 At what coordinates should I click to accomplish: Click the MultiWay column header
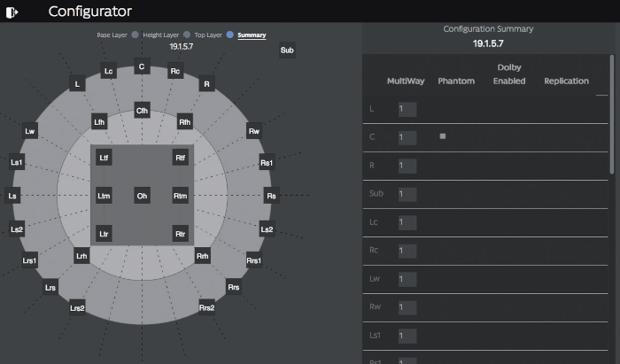coord(406,81)
